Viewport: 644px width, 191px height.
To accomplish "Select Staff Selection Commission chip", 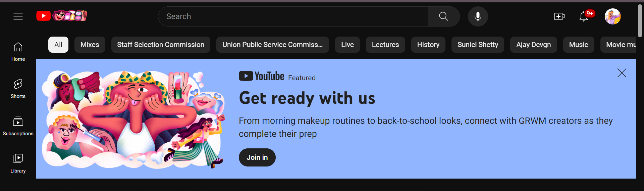I will [x=161, y=45].
